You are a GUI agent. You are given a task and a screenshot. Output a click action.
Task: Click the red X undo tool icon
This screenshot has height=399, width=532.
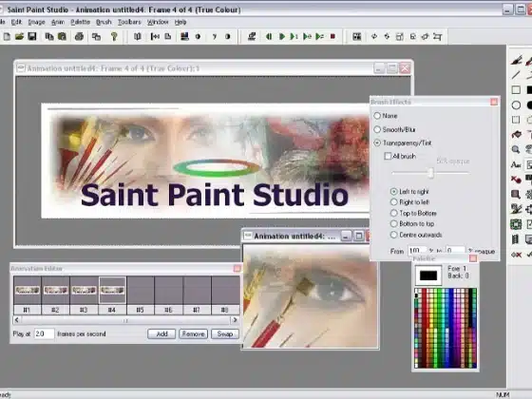point(516,255)
